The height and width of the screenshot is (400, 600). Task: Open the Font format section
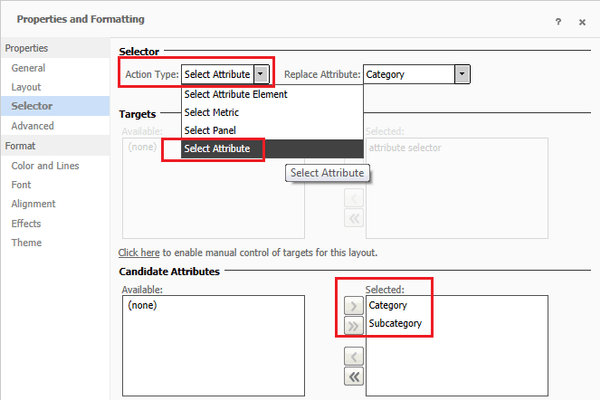point(21,185)
